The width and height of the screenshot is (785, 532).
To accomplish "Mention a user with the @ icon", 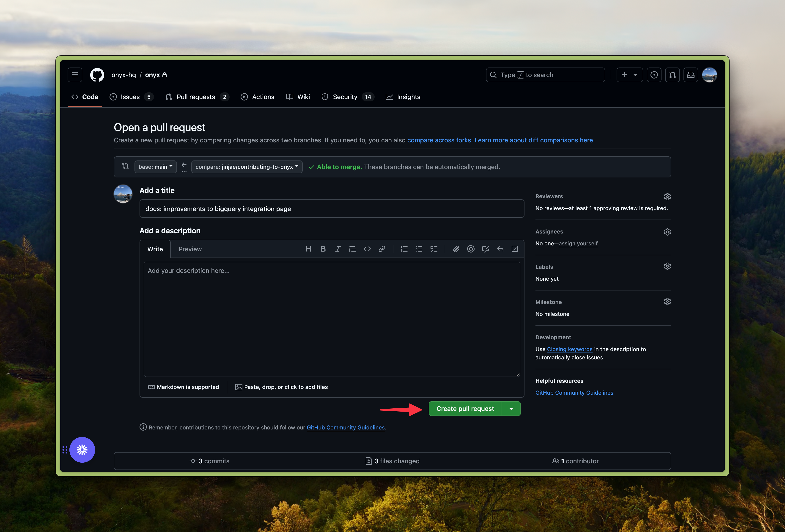I will pyautogui.click(x=471, y=249).
